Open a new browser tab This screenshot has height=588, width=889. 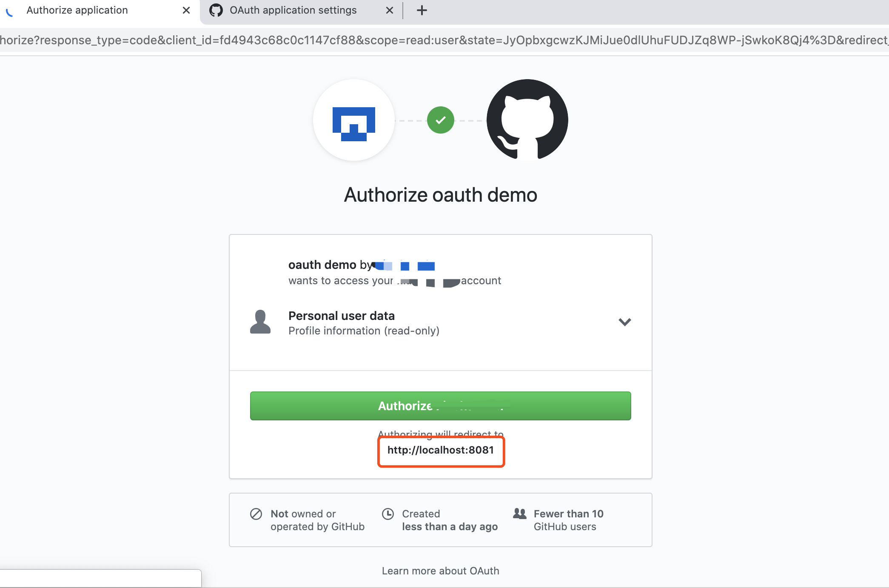click(422, 10)
